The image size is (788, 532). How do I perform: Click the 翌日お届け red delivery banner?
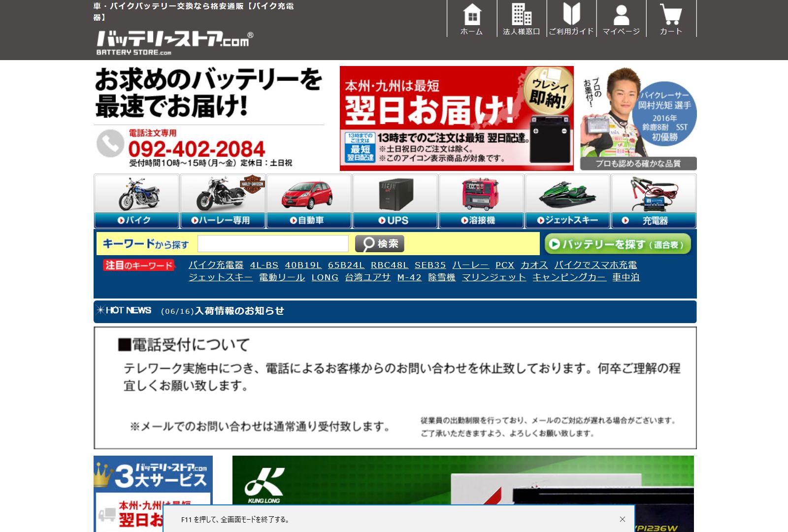pos(457,118)
